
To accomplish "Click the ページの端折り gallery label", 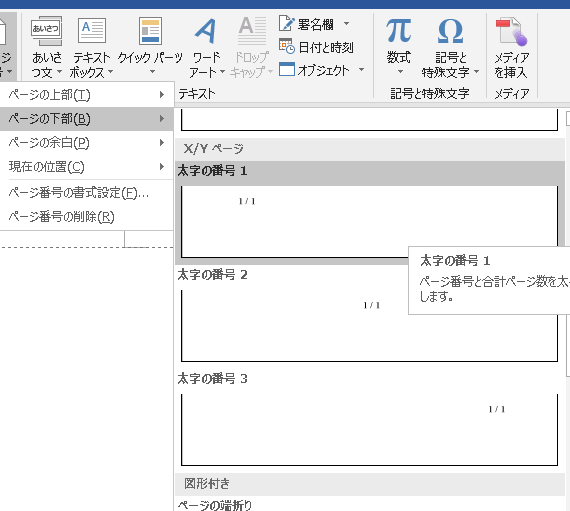I will (x=214, y=505).
